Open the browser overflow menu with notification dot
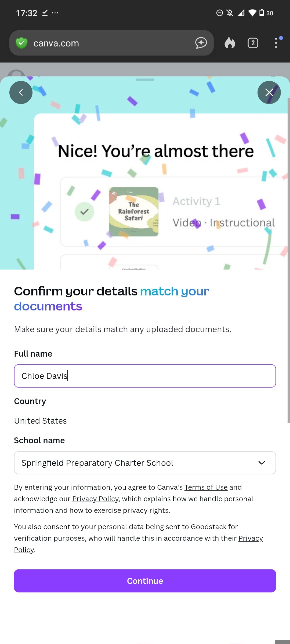 276,43
